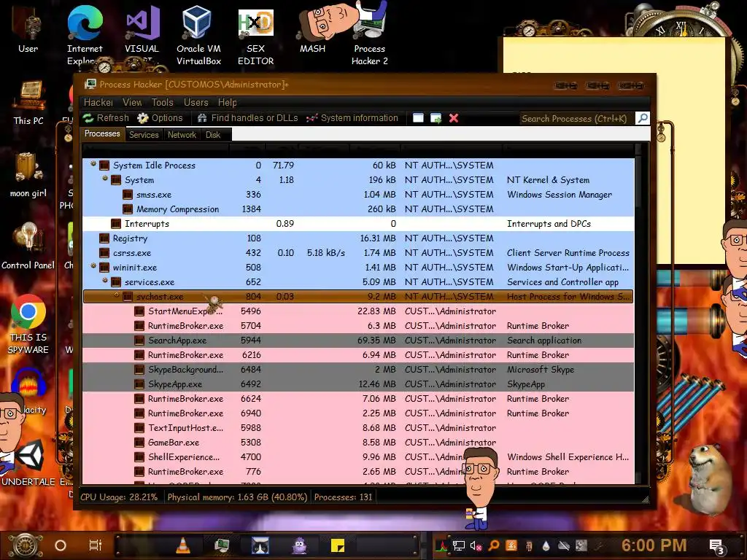Select the StartMenuExp process row
Viewport: 747px width, 560px height.
[x=358, y=311]
